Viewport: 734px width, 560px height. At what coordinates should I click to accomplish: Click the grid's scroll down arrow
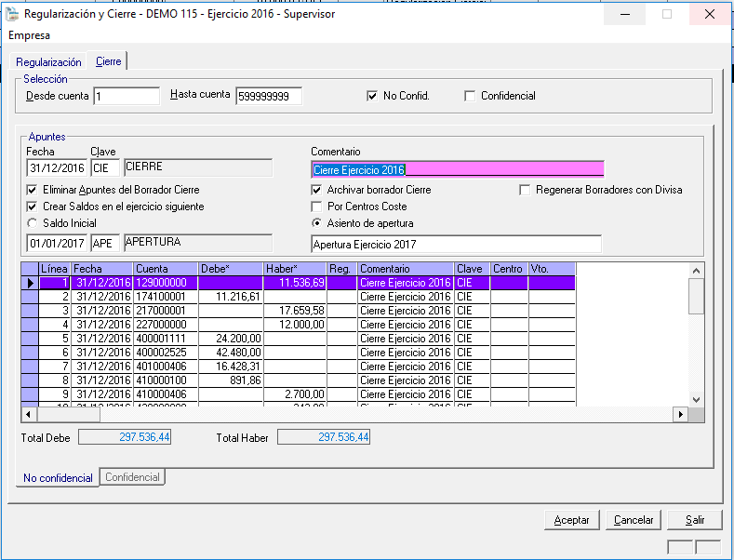pyautogui.click(x=696, y=399)
